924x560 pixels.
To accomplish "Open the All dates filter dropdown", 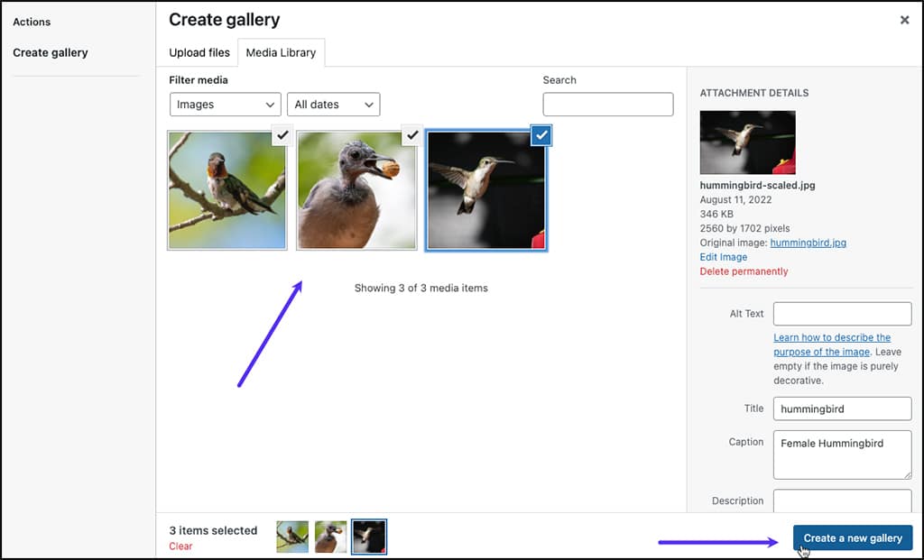I will [x=333, y=104].
